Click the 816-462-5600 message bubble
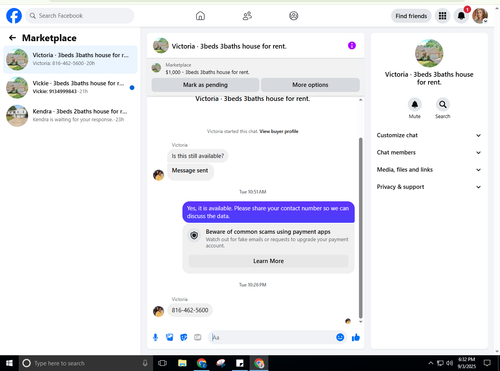The height and width of the screenshot is (371, 500). pos(190,310)
